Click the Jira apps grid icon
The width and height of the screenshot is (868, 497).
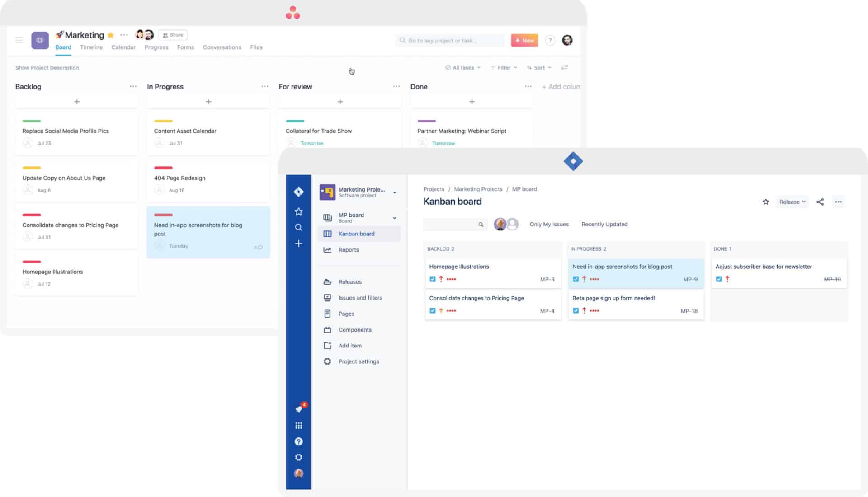(298, 425)
